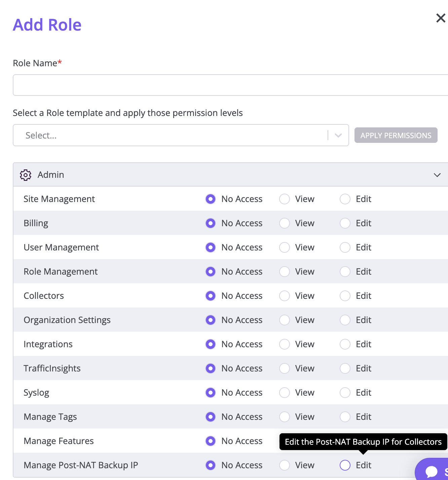The width and height of the screenshot is (448, 480).
Task: Select Edit for Syslog
Action: pyautogui.click(x=345, y=393)
